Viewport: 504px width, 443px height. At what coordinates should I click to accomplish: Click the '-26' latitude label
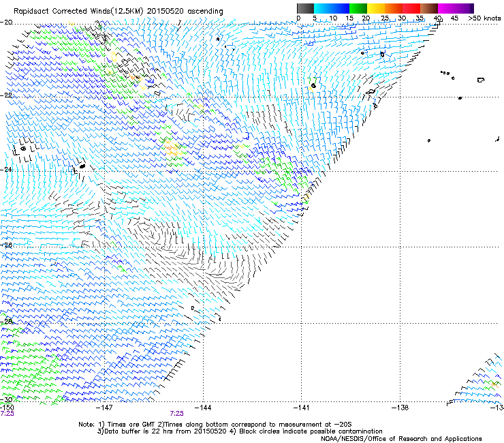6,245
